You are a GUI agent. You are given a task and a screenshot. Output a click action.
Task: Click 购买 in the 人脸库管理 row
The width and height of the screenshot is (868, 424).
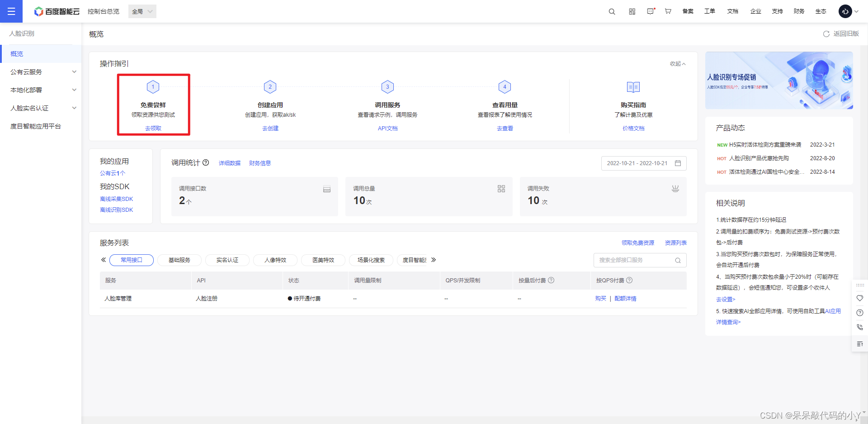[x=601, y=299]
